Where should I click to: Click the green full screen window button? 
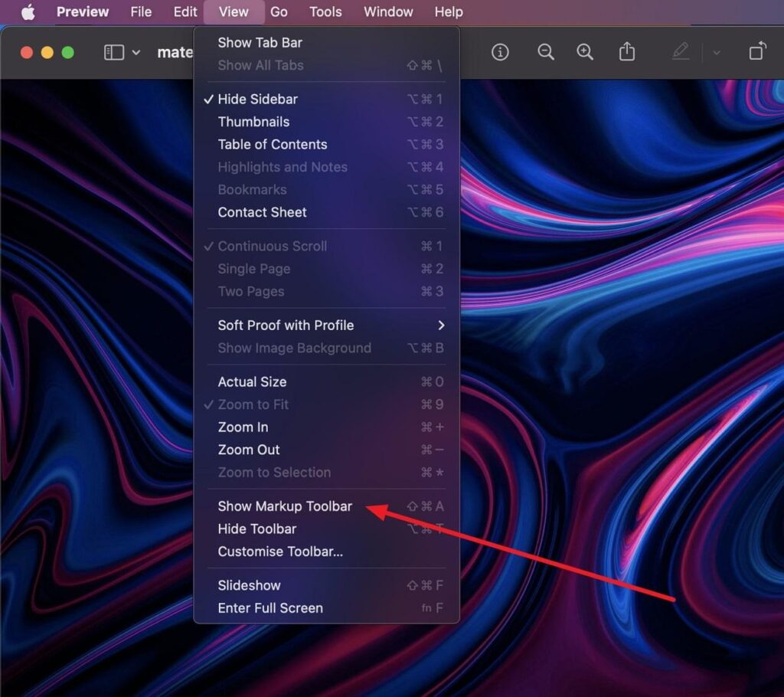click(67, 53)
